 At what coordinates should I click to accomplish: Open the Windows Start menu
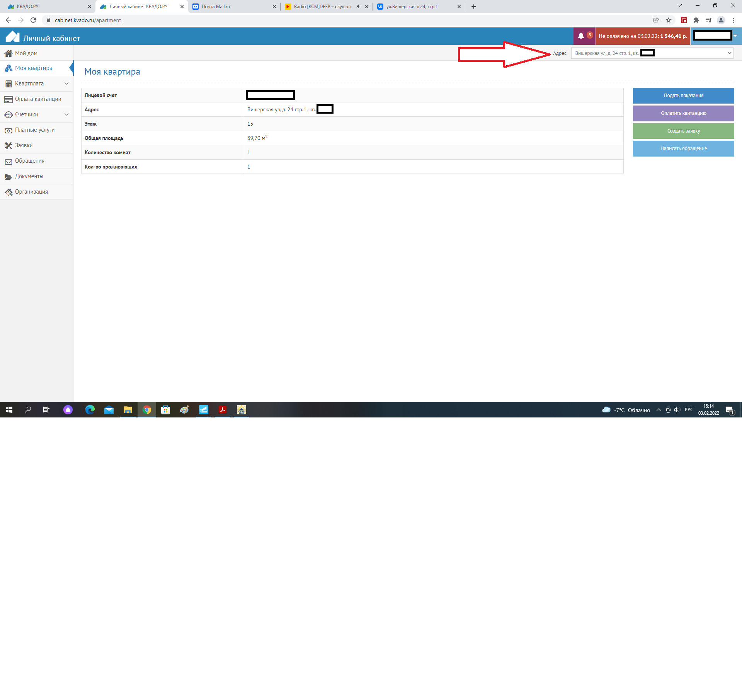click(9, 410)
